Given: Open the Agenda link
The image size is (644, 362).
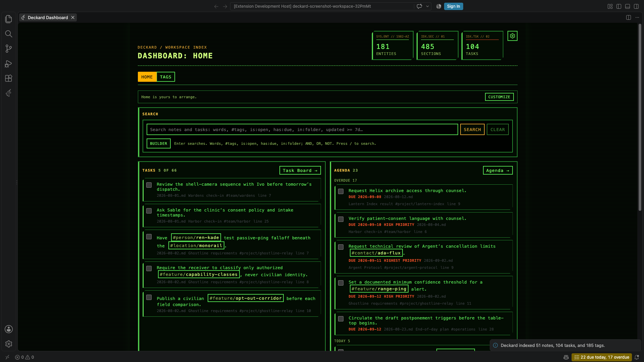Looking at the screenshot, I should [x=498, y=170].
